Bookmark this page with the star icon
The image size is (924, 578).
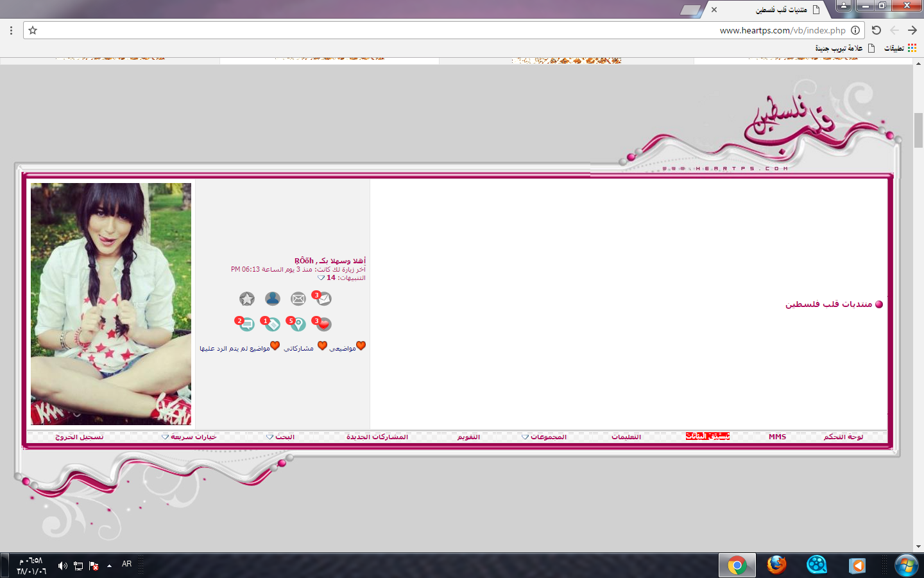(x=33, y=30)
